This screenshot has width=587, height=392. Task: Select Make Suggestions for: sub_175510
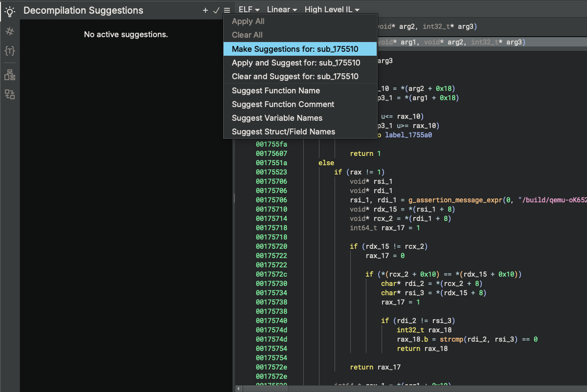tap(295, 49)
